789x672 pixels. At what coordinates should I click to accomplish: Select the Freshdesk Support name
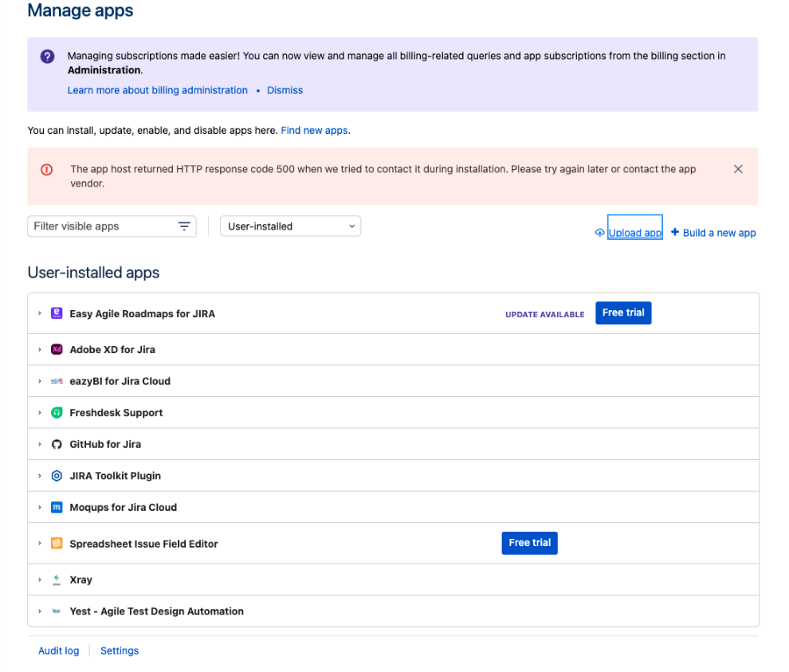116,413
